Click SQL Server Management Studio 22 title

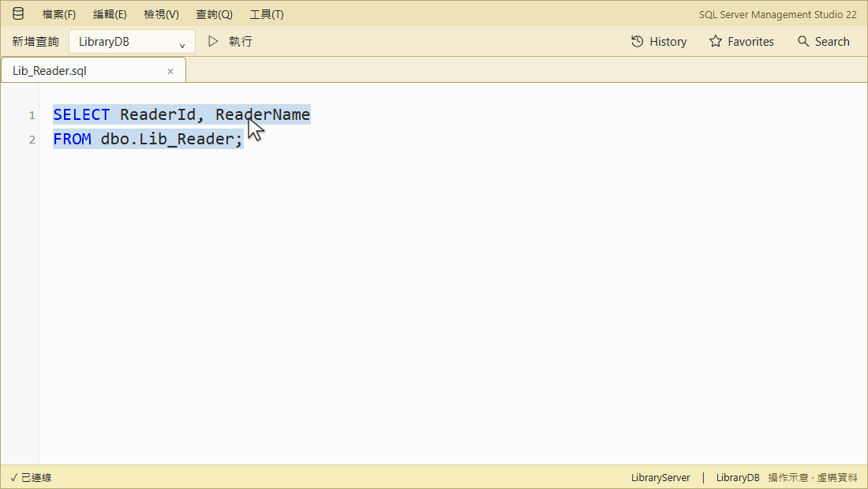(778, 14)
